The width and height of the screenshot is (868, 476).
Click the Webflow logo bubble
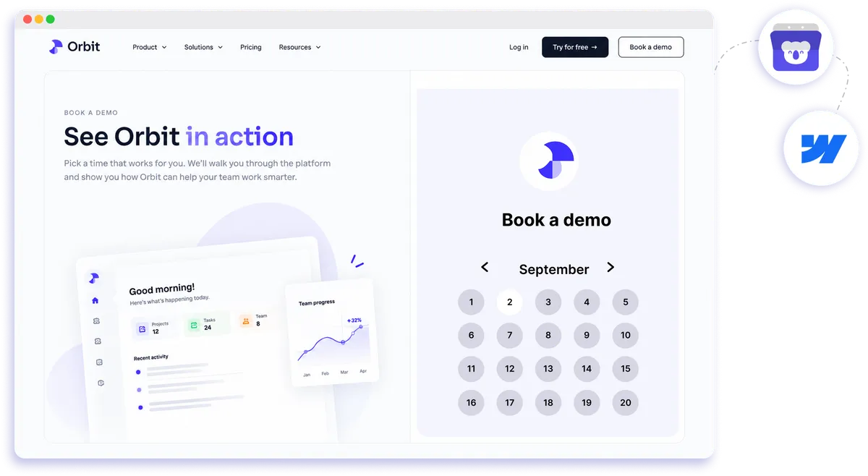[821, 149]
